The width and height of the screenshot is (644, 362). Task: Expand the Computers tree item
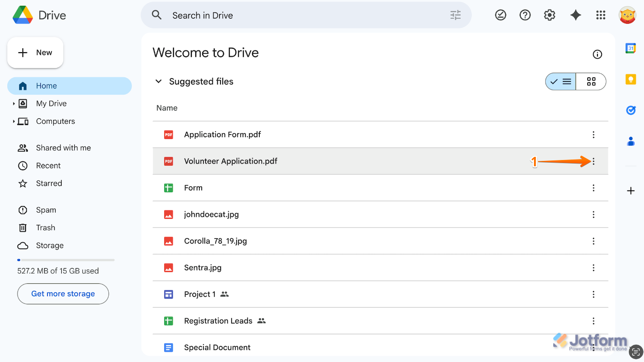click(14, 121)
